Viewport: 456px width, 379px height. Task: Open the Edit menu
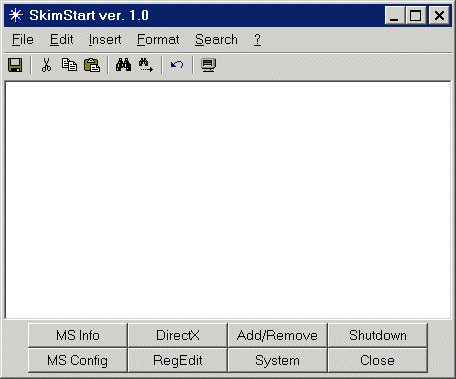pyautogui.click(x=62, y=40)
